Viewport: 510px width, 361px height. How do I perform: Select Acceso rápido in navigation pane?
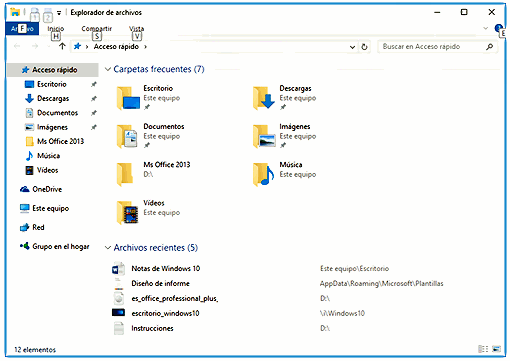[53, 70]
